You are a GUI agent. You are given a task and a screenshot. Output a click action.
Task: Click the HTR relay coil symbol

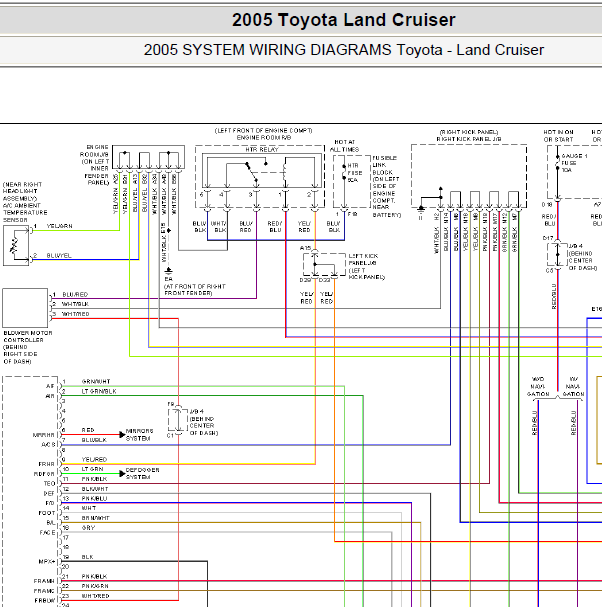pos(285,172)
